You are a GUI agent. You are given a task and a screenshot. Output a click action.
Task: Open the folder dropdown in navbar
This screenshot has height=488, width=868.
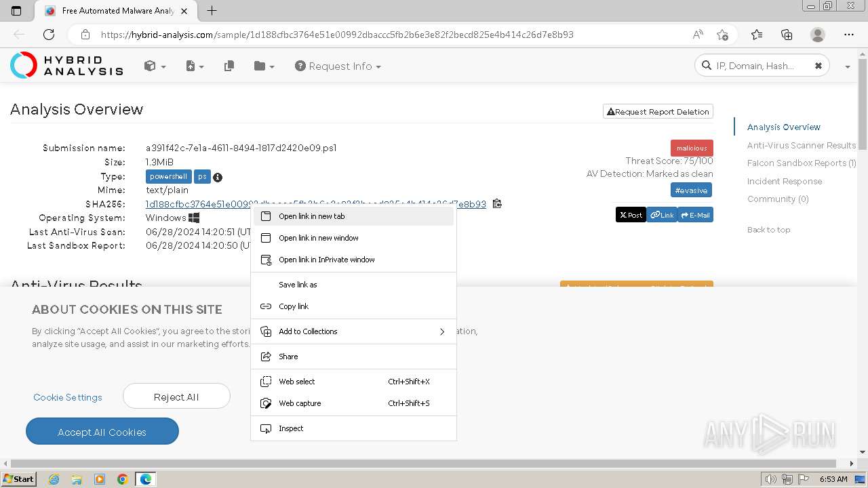click(x=264, y=66)
